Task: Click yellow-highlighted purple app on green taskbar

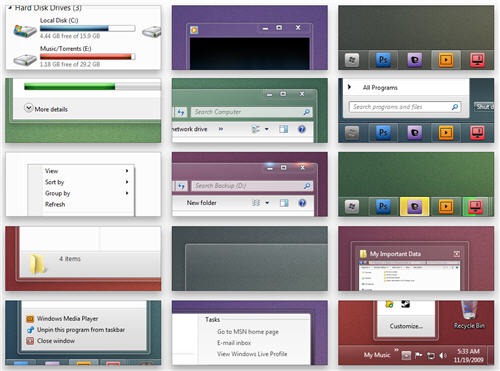Action: [x=414, y=207]
